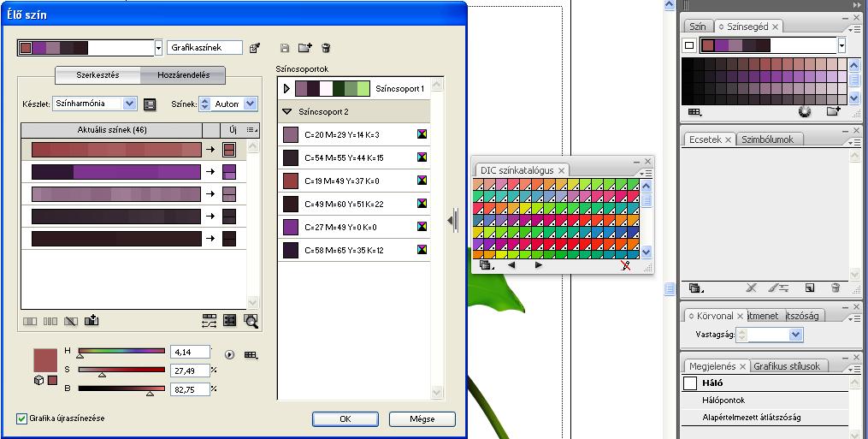This screenshot has width=868, height=439.
Task: Cancel with the Mégse button
Action: (422, 419)
